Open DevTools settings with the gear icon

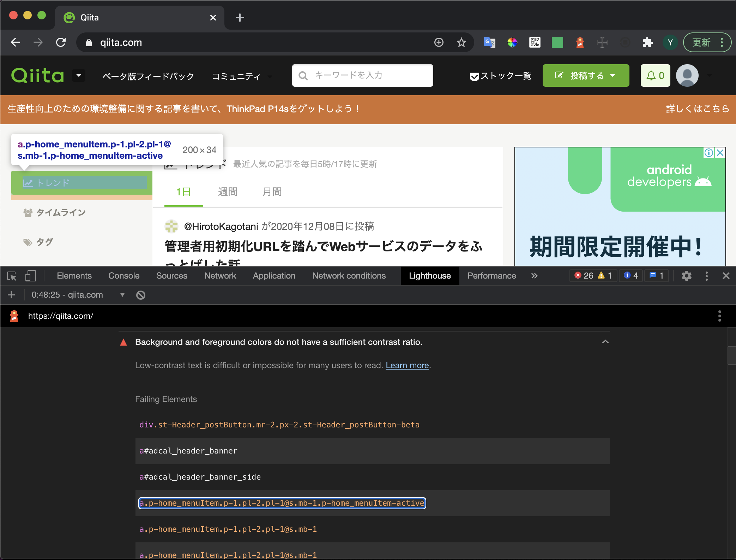coord(686,276)
